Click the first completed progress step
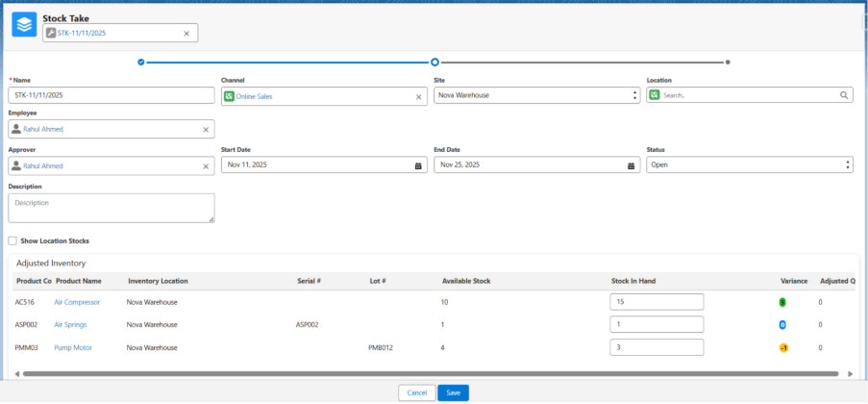 click(141, 62)
